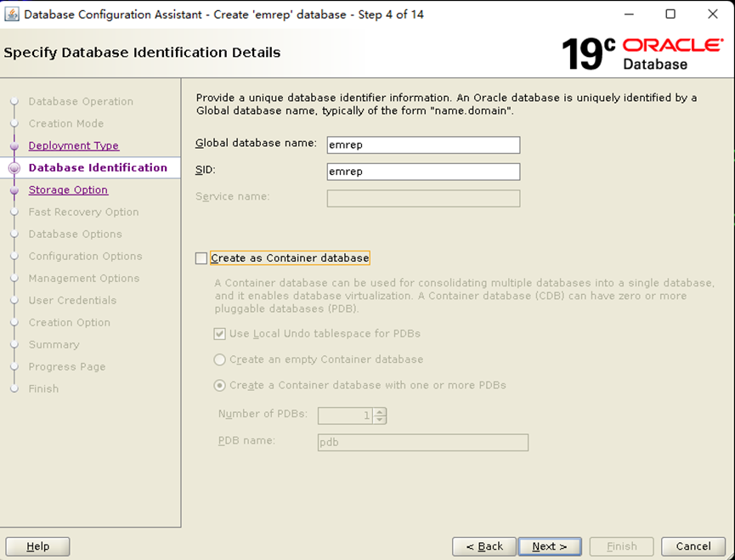
Task: Click the Oracle 19c Database logo
Action: click(642, 54)
